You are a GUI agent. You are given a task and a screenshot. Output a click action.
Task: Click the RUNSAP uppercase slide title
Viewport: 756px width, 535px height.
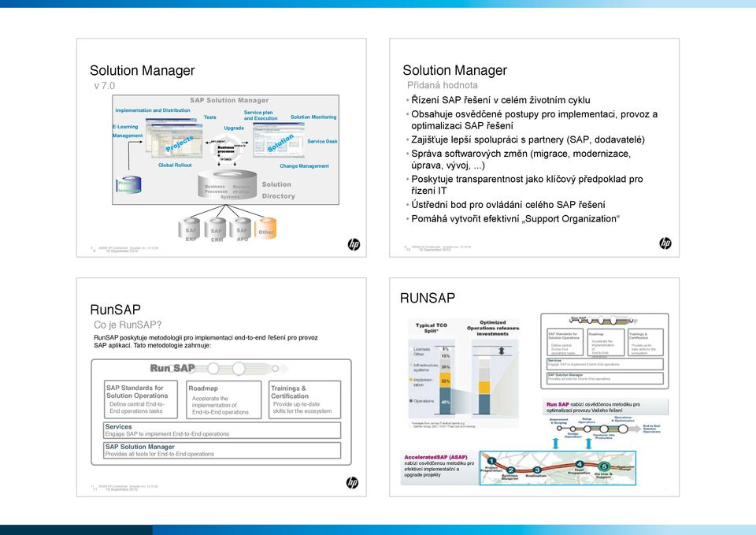(x=428, y=298)
